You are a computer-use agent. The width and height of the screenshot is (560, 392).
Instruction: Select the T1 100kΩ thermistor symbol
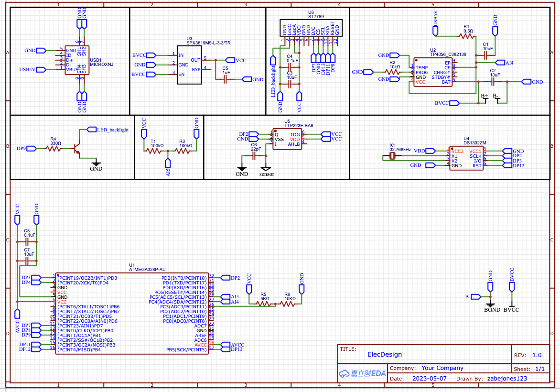[154, 151]
